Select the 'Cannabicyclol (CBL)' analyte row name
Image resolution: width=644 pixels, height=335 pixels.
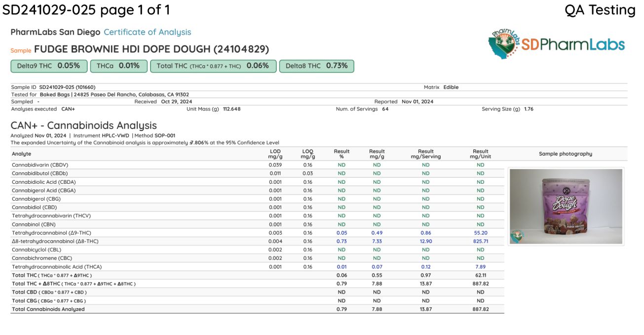pos(36,250)
